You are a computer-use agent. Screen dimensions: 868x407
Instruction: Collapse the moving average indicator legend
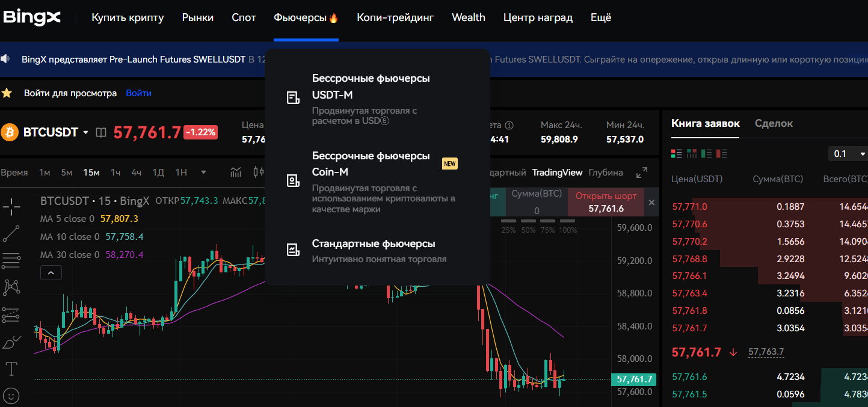tap(51, 273)
